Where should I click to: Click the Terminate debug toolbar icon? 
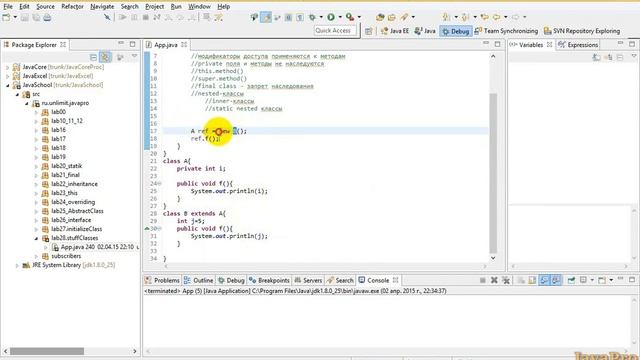point(146,17)
